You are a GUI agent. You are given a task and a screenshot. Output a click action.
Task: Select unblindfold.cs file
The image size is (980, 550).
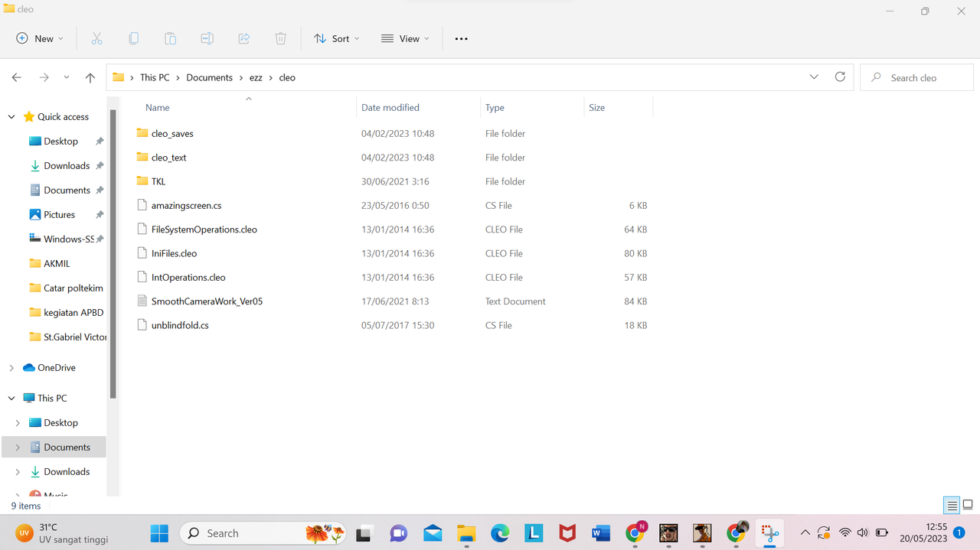tap(180, 325)
